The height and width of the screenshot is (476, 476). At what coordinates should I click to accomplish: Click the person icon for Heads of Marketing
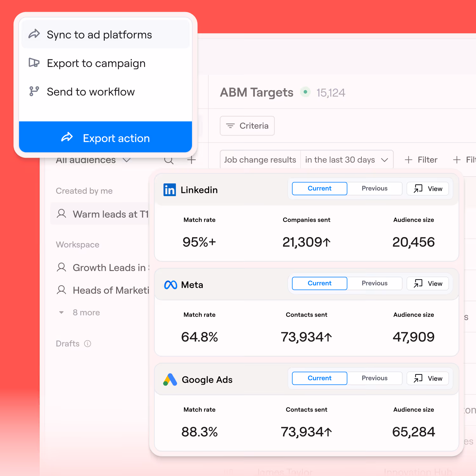click(62, 290)
